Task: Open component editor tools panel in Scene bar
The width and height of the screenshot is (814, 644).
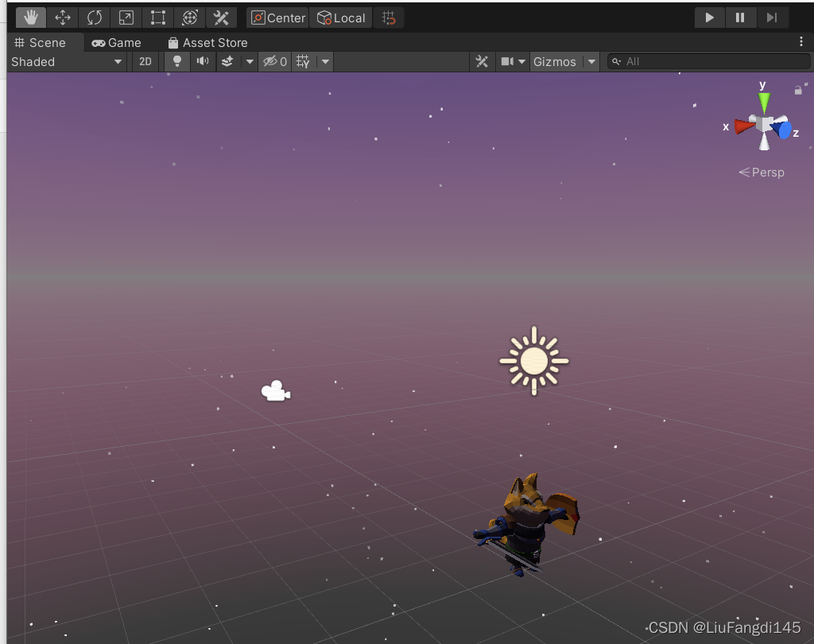Action: tap(482, 62)
